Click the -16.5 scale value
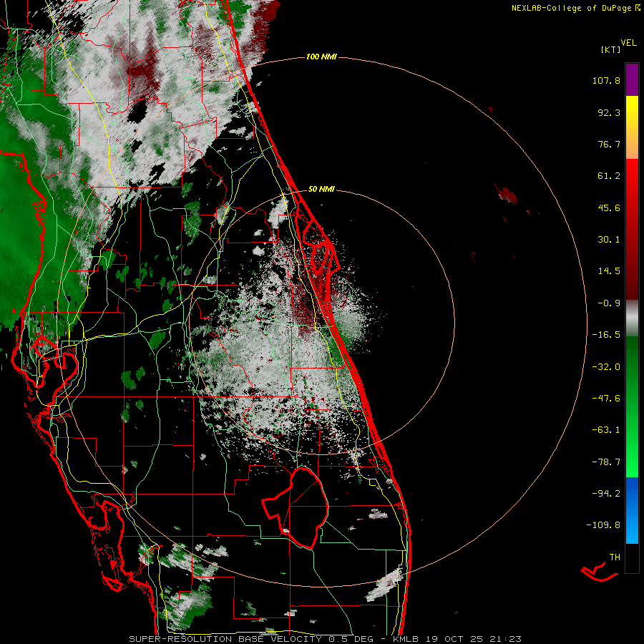 point(606,335)
